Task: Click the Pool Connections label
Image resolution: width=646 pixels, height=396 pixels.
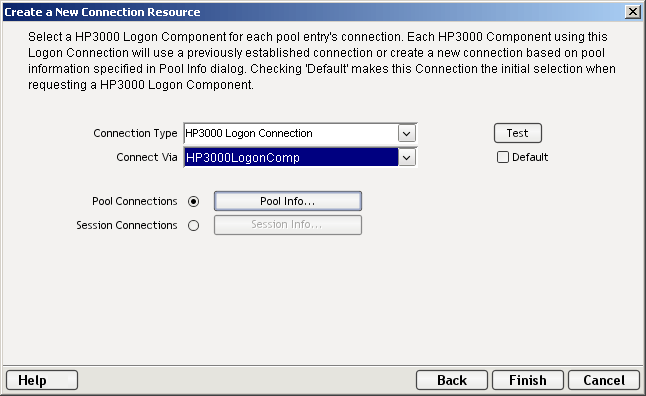Action: pyautogui.click(x=135, y=201)
